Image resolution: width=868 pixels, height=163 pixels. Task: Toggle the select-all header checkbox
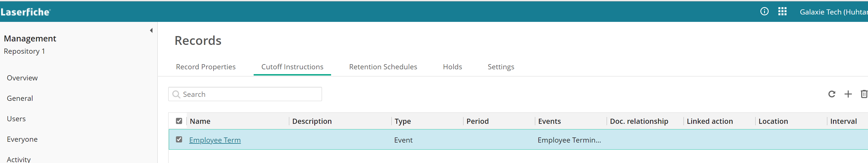[179, 121]
